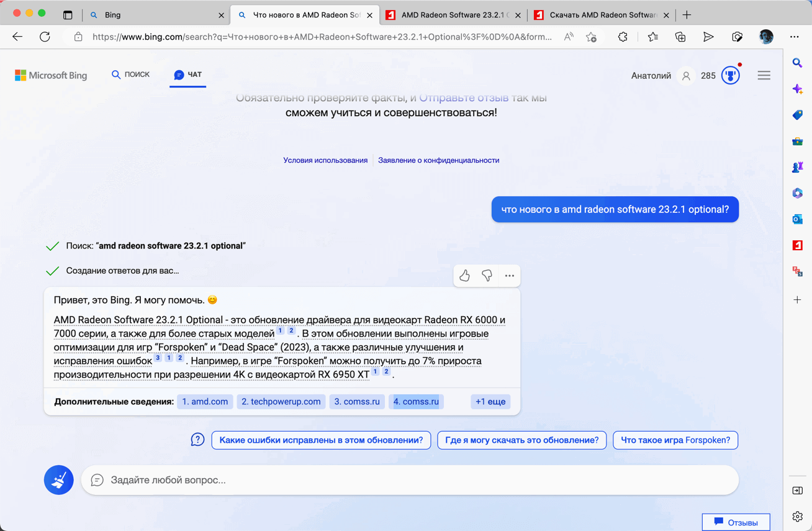Open Search in the Edge sidebar
812x531 pixels.
tap(798, 63)
